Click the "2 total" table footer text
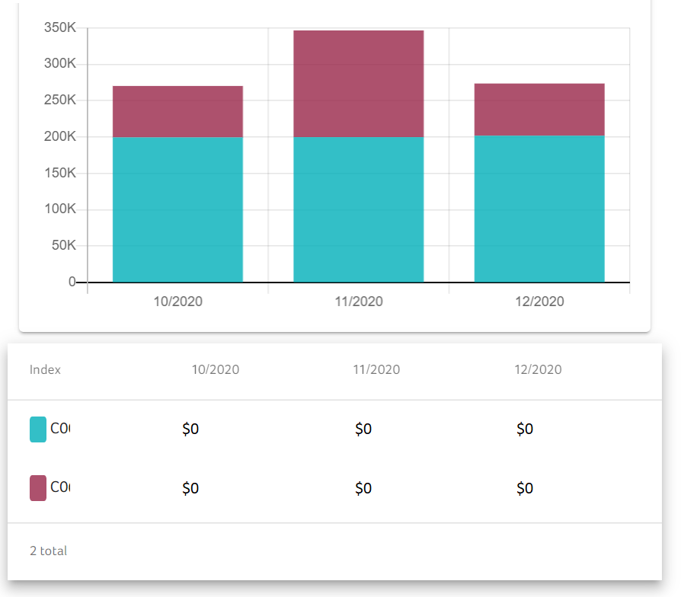The height and width of the screenshot is (597, 700). (48, 551)
